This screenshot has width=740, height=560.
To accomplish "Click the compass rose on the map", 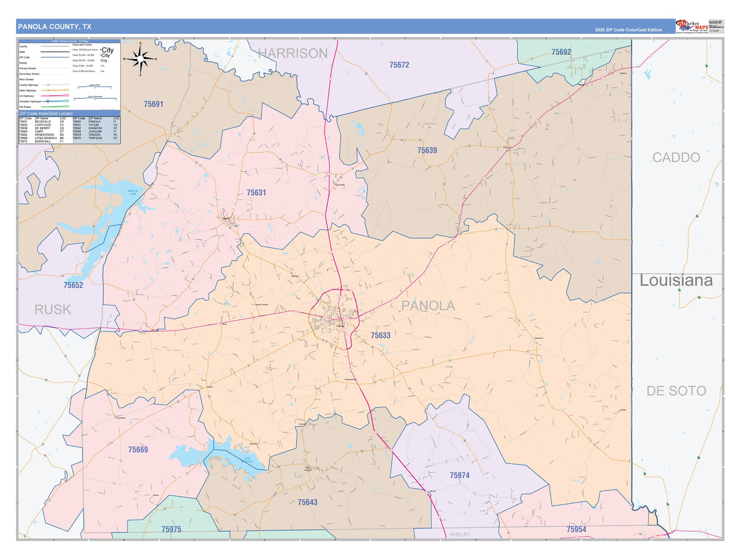I will pos(141,59).
